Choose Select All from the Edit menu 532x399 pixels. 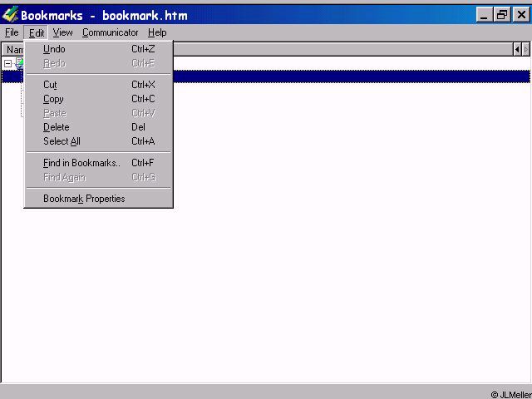[99, 141]
